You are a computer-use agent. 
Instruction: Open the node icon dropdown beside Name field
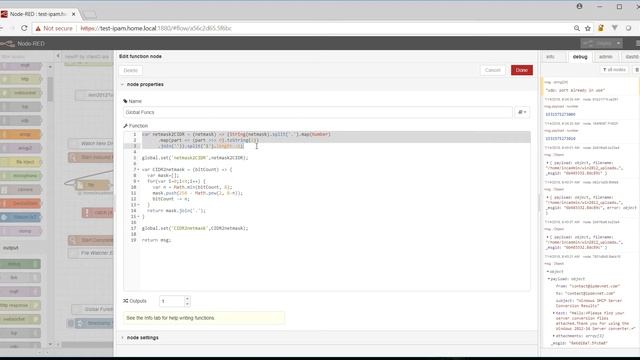(522, 112)
